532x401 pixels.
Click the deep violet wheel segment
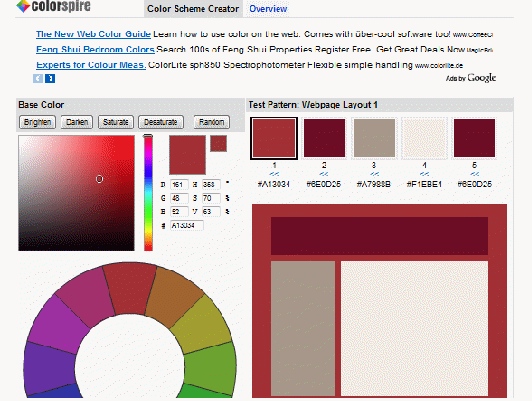pyautogui.click(x=49, y=367)
